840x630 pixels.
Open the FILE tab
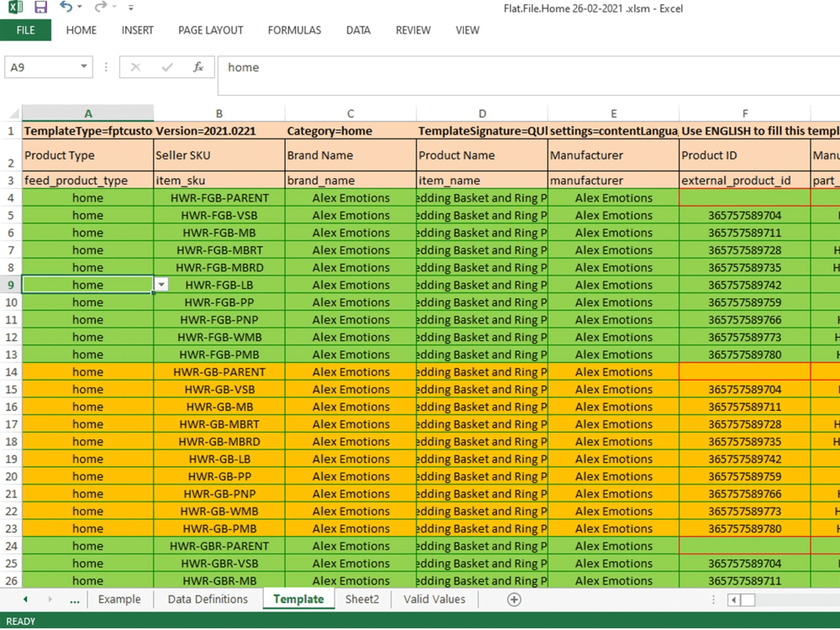coord(26,30)
